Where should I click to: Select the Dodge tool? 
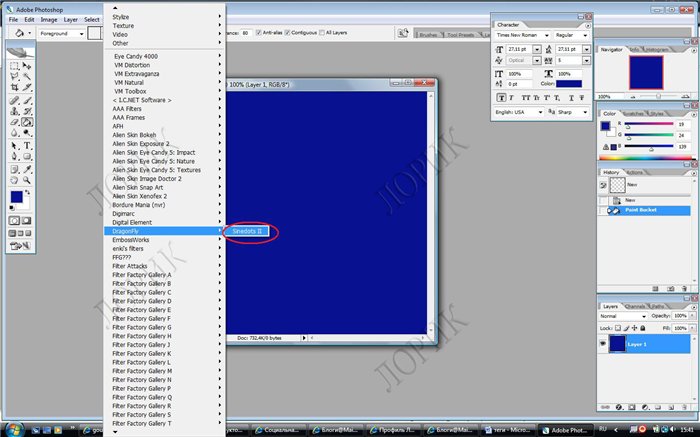pyautogui.click(x=27, y=133)
